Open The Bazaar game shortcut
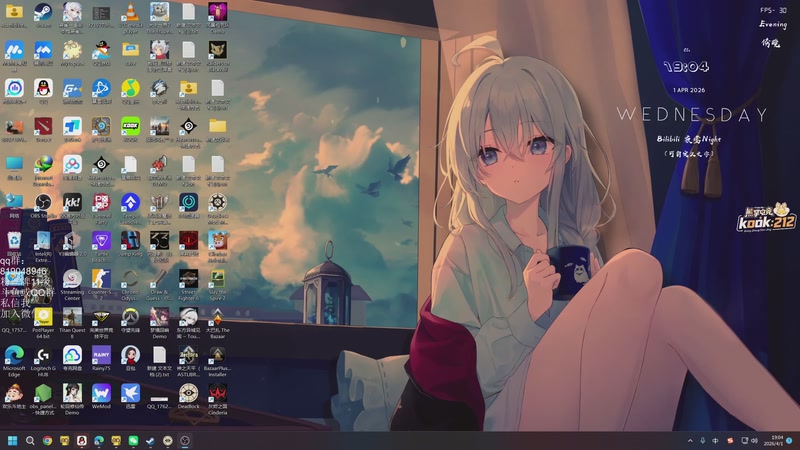The width and height of the screenshot is (800, 450). (x=217, y=323)
